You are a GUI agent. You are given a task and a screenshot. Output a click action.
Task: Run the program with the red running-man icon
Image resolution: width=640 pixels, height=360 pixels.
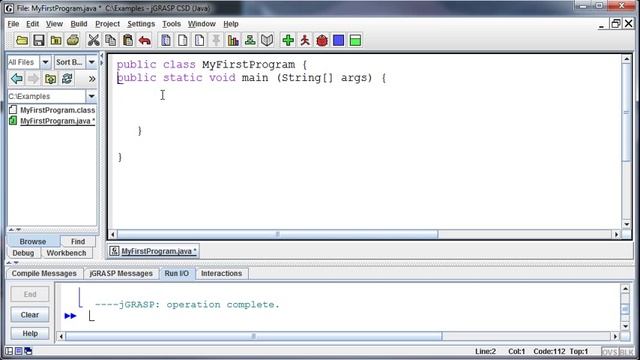(x=305, y=40)
